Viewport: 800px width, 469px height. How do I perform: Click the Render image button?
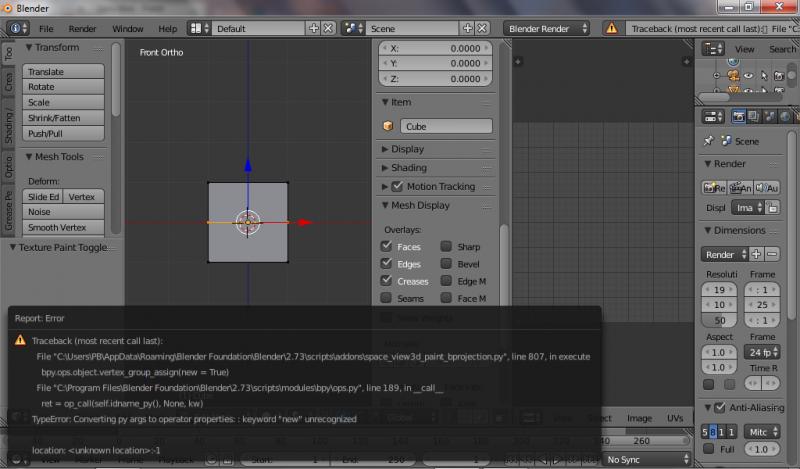tap(714, 188)
